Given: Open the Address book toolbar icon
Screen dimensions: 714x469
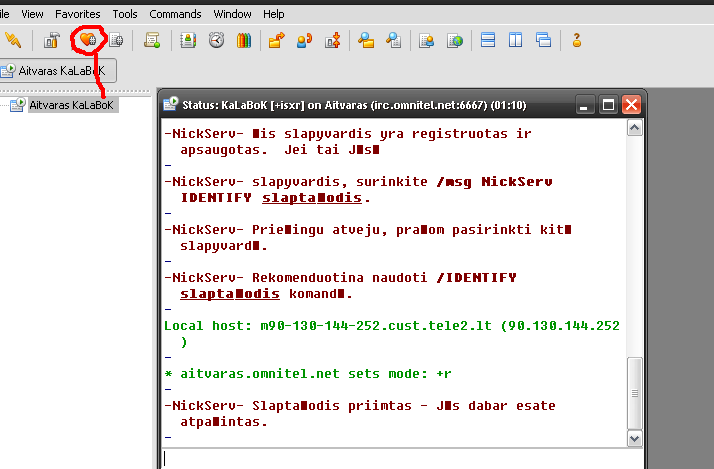Looking at the screenshot, I should point(188,41).
